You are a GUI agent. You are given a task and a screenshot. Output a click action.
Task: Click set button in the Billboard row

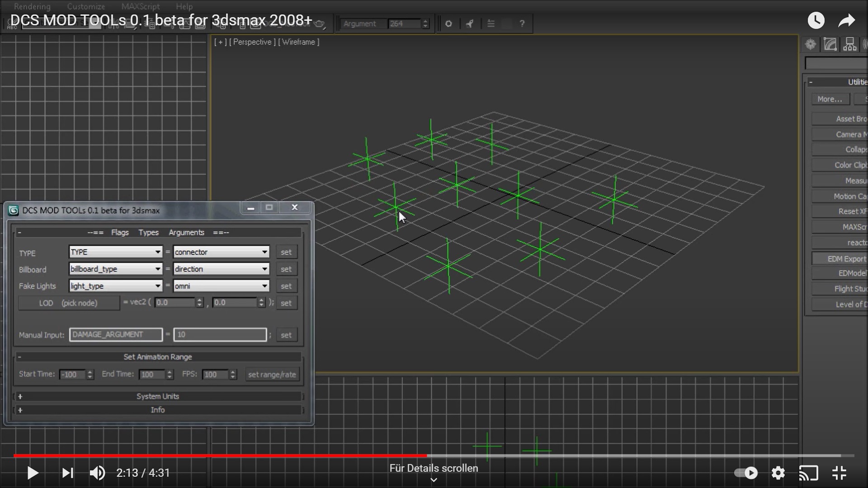click(x=286, y=269)
